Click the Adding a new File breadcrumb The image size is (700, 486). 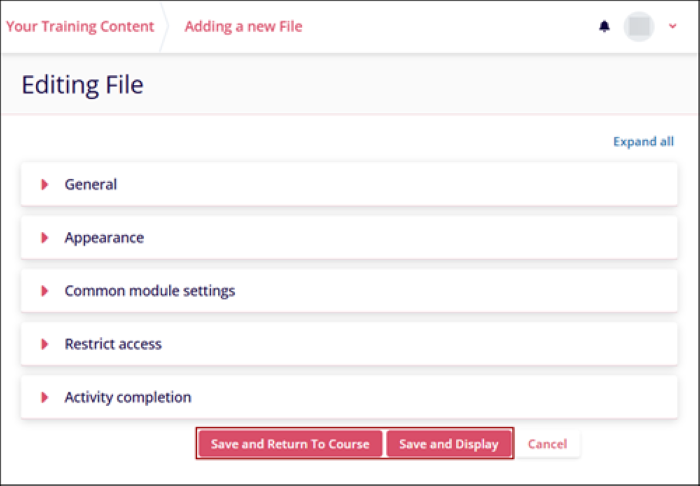coord(243,27)
